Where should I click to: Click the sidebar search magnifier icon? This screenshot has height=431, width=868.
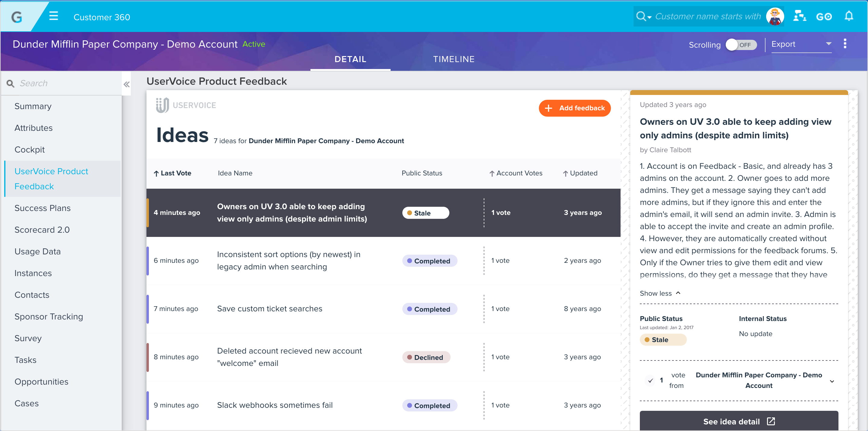[x=11, y=83]
